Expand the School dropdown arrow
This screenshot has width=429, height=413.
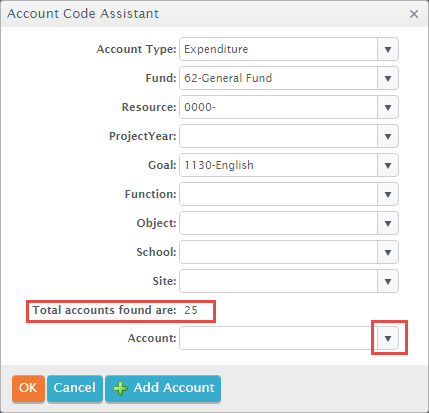click(x=388, y=252)
